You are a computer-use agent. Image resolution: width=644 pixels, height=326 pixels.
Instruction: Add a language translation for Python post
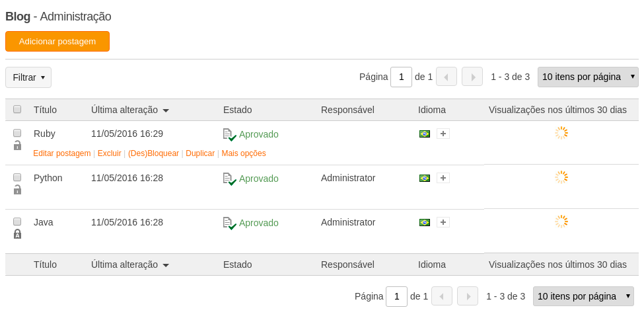pos(443,178)
